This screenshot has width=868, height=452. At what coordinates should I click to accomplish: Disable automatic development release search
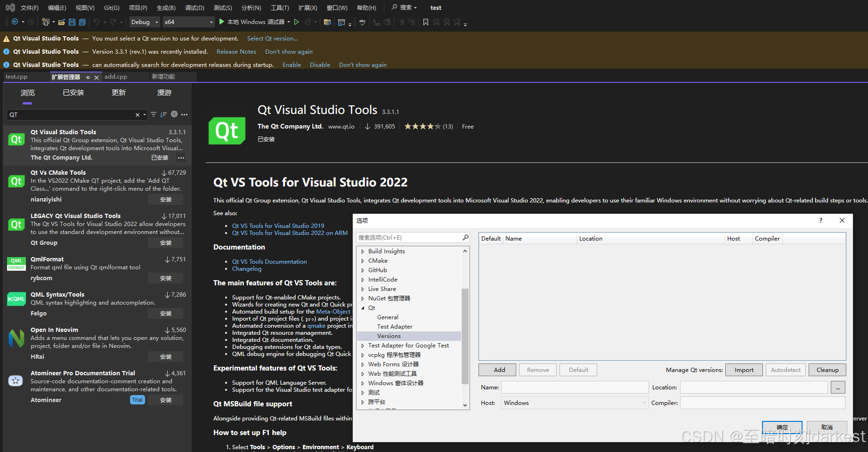320,65
